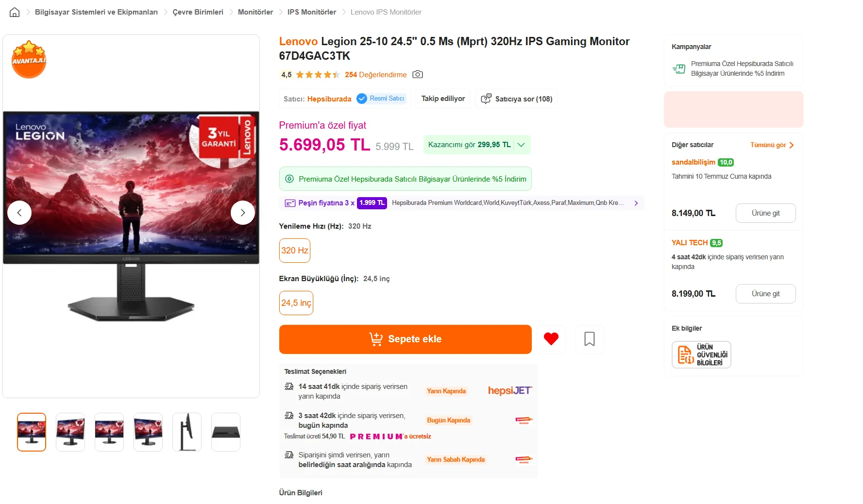This screenshot has height=504, width=863.
Task: Open the IPS Monitörler breadcrumb item
Action: (312, 12)
